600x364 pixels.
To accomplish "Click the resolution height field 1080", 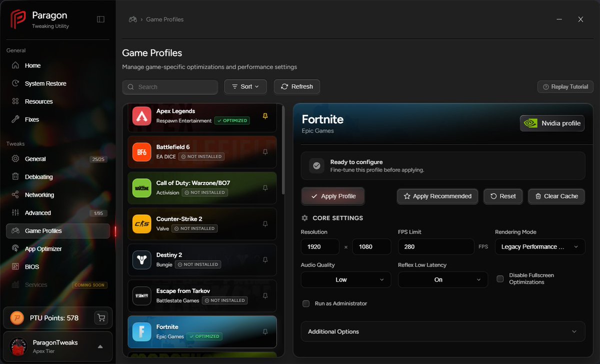I will pyautogui.click(x=371, y=247).
